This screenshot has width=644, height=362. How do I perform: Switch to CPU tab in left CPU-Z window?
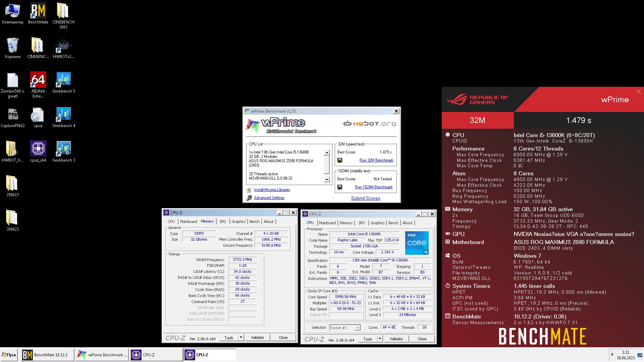(171, 222)
